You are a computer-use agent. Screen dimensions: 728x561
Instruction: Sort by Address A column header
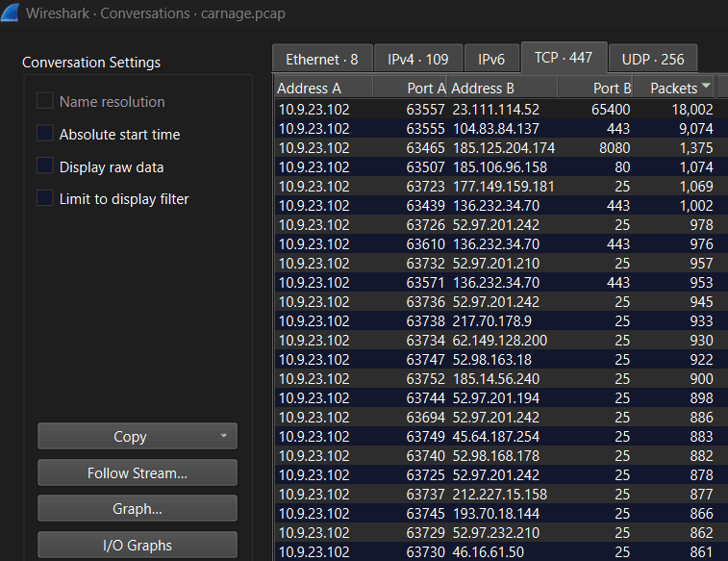point(323,88)
